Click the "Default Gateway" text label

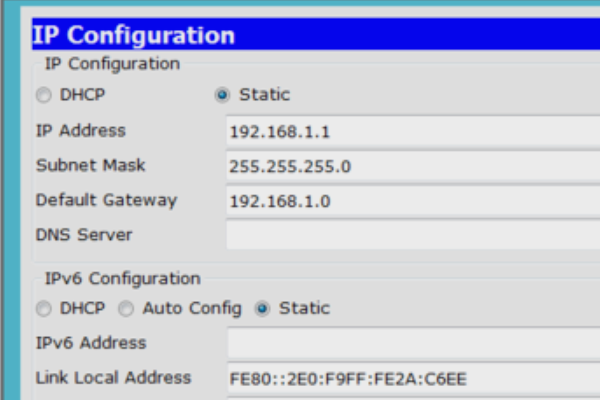pos(106,200)
